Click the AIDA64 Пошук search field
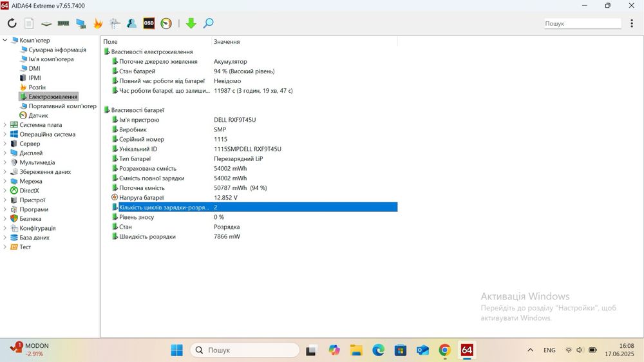Viewport: 644px width, 362px height. (582, 23)
